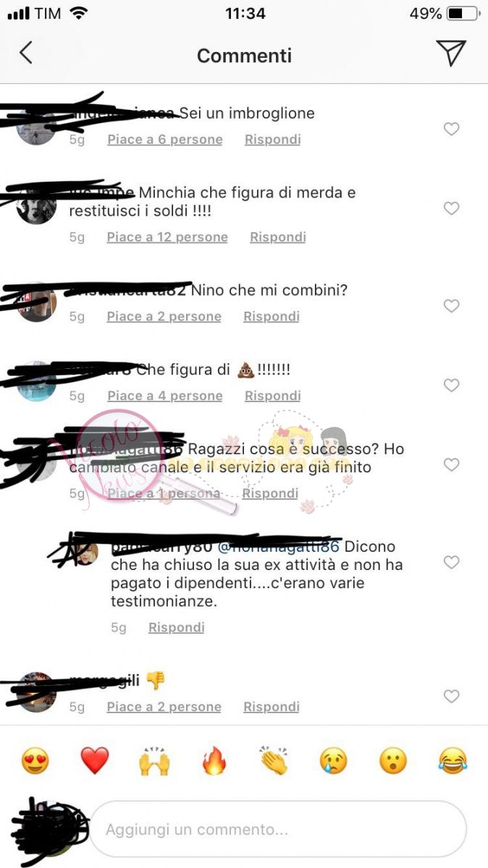
Task: Insert crying face emoji reaction
Action: coord(334,761)
